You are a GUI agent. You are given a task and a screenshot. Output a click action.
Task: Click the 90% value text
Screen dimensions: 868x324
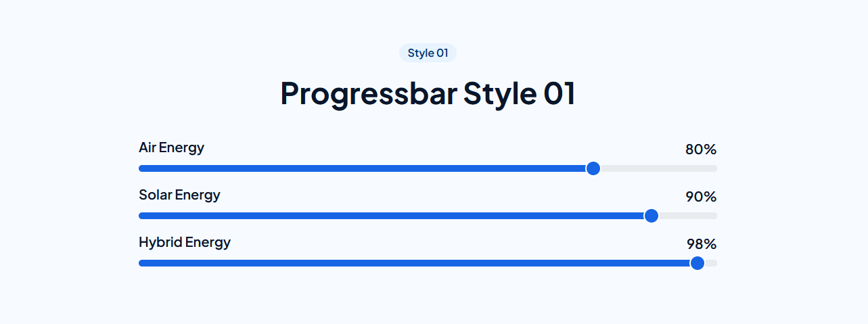(701, 197)
